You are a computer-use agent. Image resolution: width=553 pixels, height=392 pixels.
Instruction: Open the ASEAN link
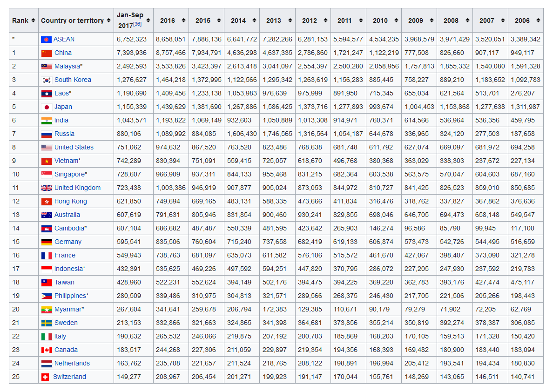64,40
